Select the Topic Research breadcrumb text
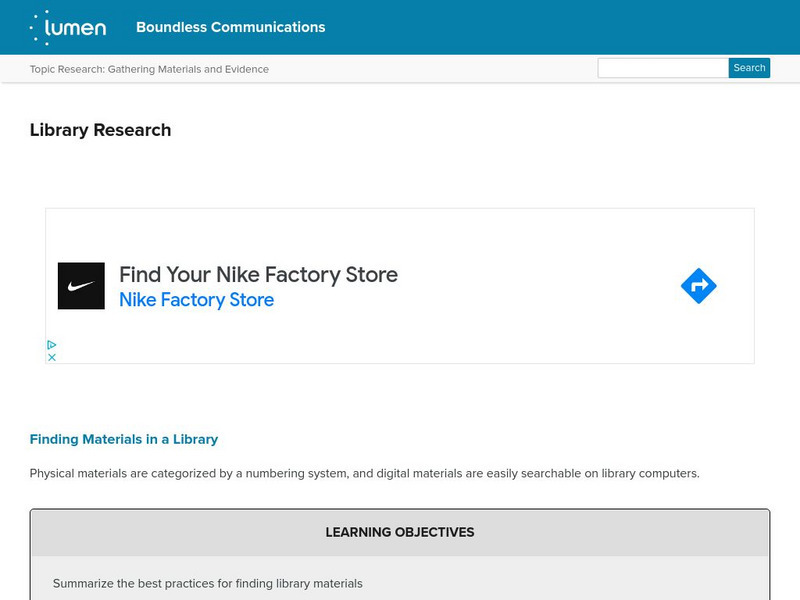The width and height of the screenshot is (800, 600). point(146,69)
